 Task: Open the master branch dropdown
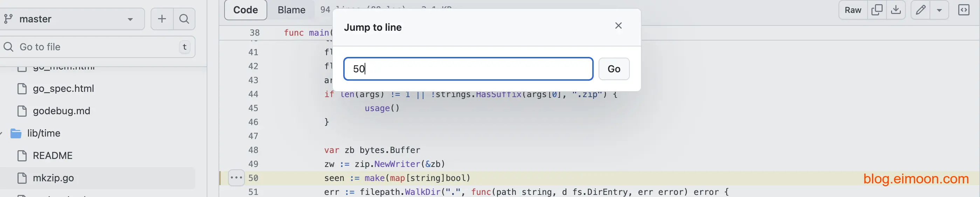(x=72, y=19)
